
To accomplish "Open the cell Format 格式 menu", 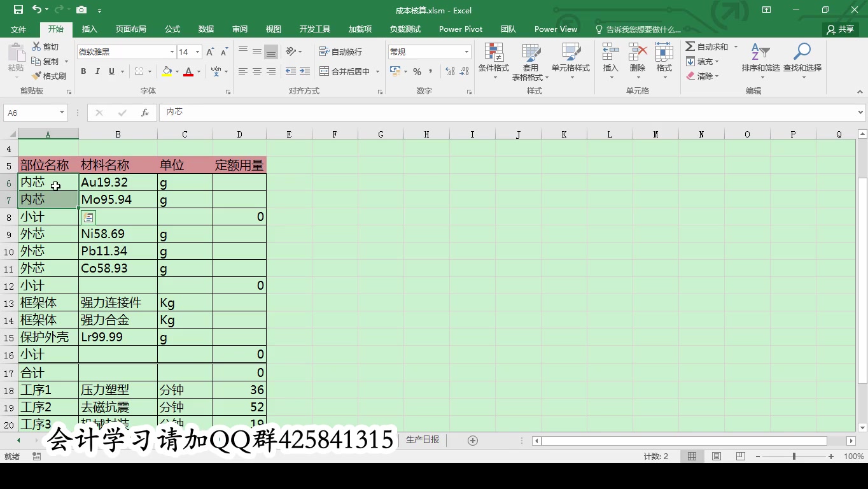I will 664,62.
